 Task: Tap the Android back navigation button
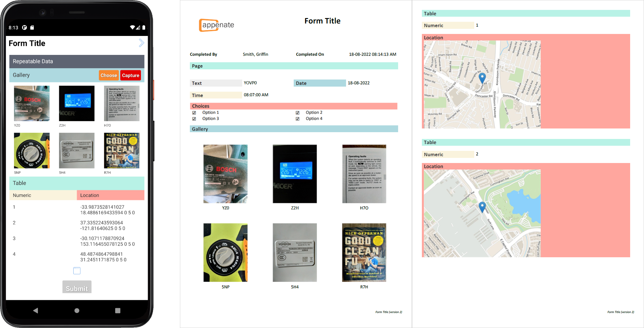35,310
